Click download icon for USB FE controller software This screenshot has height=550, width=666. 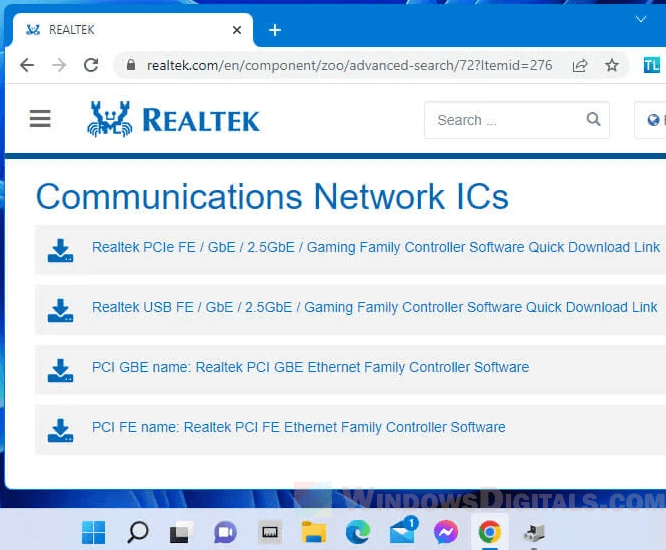pos(61,309)
